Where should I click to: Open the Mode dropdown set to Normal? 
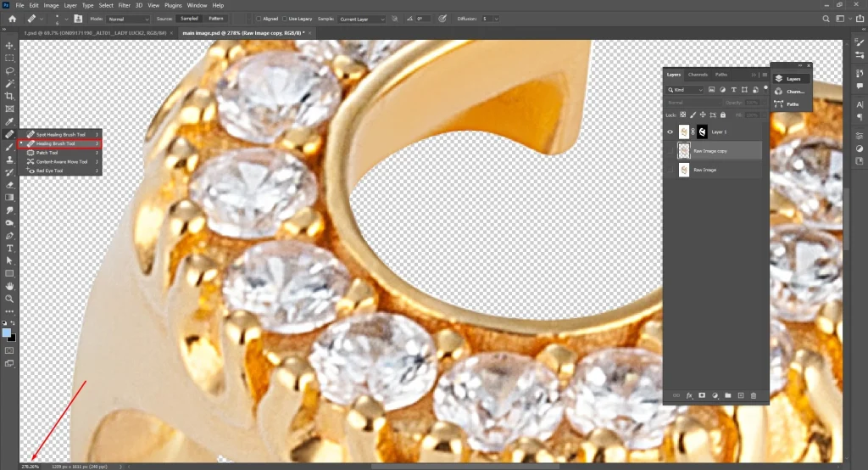click(129, 19)
